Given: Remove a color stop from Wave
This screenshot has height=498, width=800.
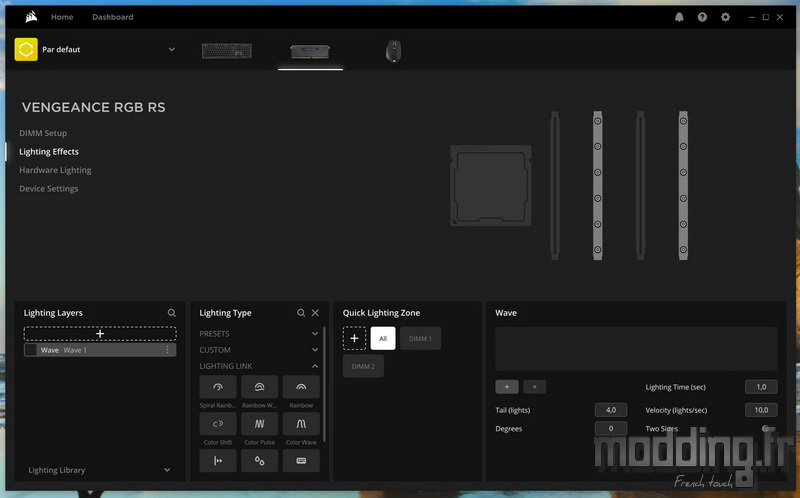Looking at the screenshot, I should (535, 387).
